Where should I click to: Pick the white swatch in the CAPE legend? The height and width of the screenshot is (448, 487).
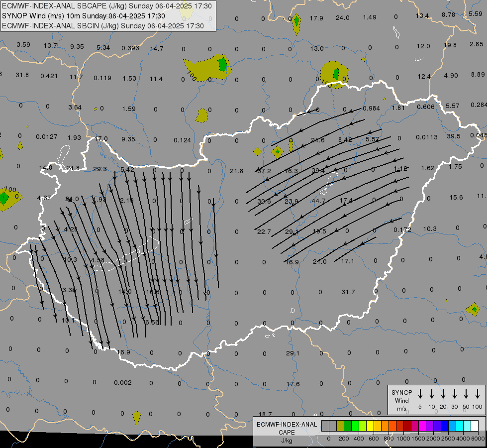coord(475,426)
